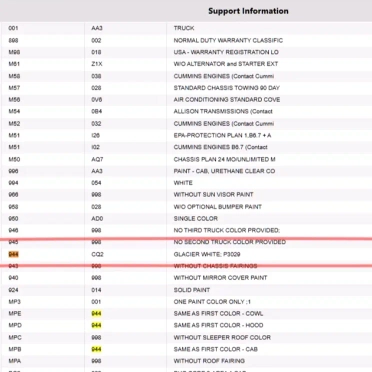Click highlighted 944 in the MPD row

click(96, 325)
